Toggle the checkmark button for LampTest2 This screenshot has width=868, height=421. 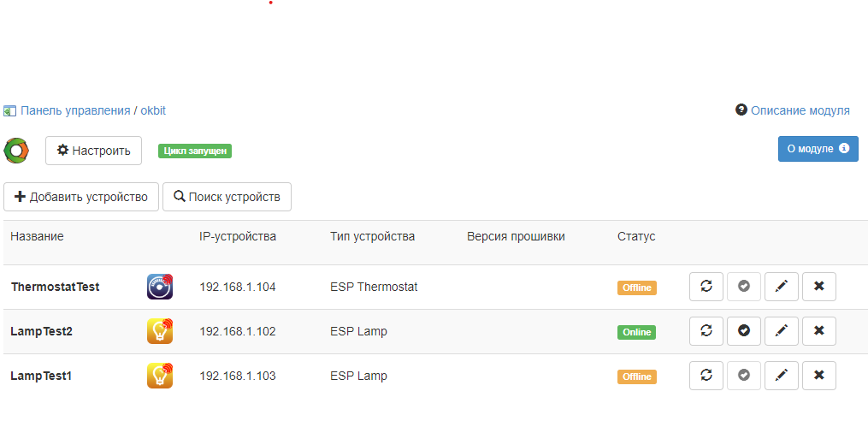[744, 331]
